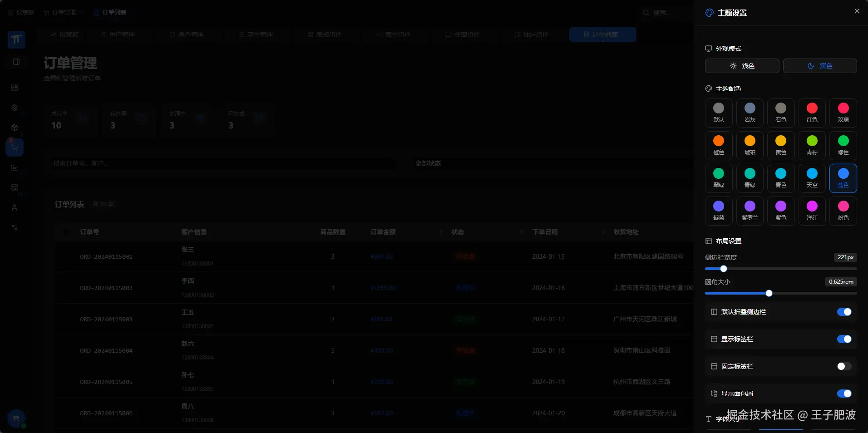This screenshot has width=868, height=433.
Task: Open the filter on the 状态 column header
Action: tap(522, 232)
